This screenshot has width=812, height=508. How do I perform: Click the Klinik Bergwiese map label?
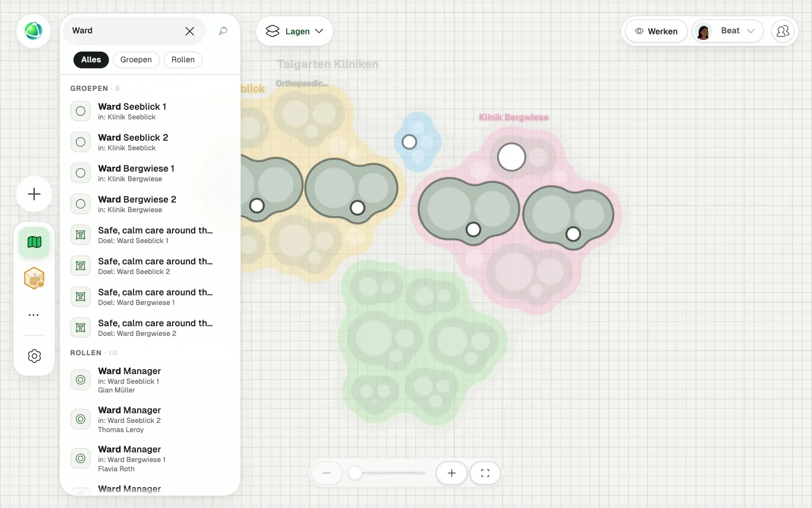[513, 117]
